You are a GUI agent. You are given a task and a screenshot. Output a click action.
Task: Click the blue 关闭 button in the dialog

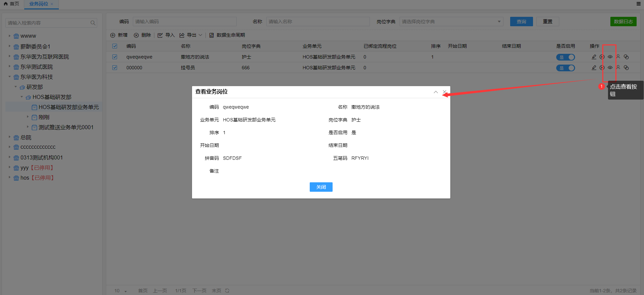[x=321, y=187]
